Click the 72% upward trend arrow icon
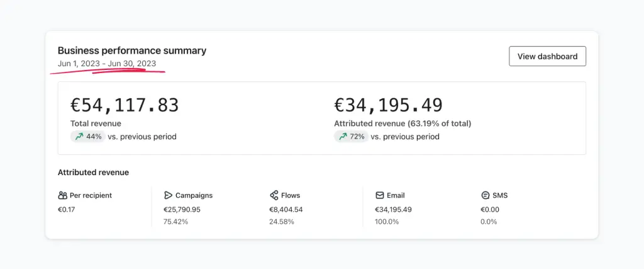Screen dimensions: 644x269 pos(343,137)
